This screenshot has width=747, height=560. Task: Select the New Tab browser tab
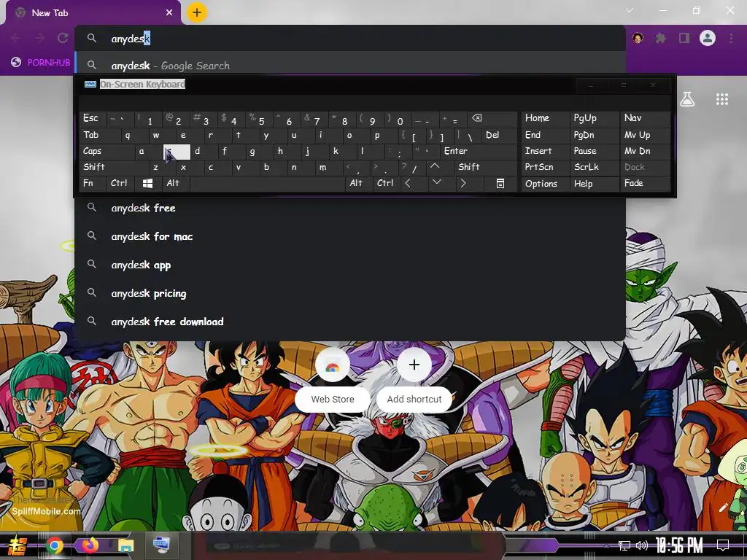tap(93, 13)
